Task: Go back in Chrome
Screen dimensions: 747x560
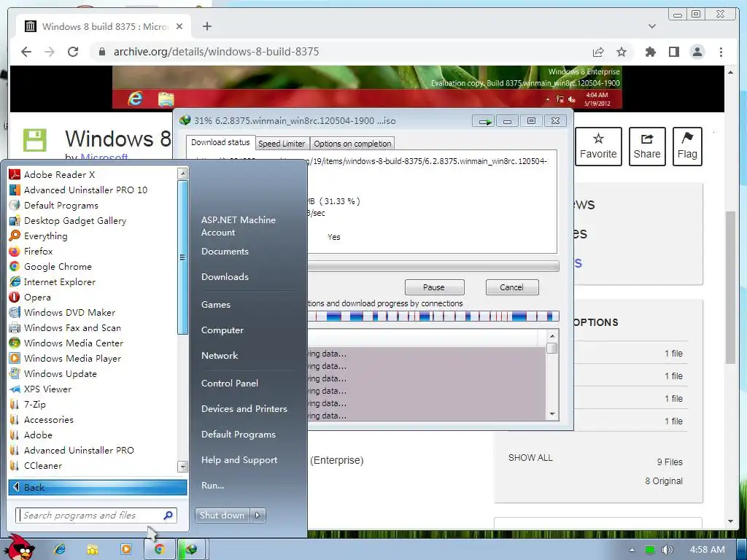Action: pyautogui.click(x=26, y=52)
